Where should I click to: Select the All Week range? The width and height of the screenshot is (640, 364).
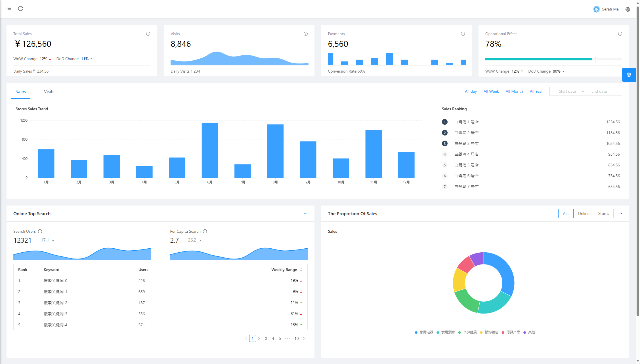pyautogui.click(x=491, y=91)
